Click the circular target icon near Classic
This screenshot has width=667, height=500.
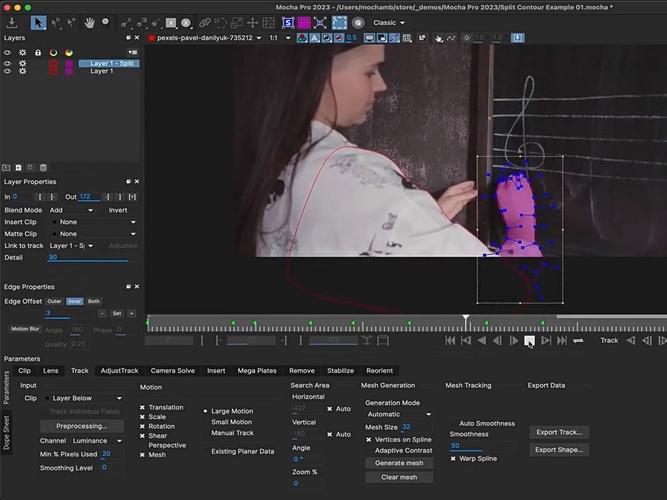(x=358, y=23)
